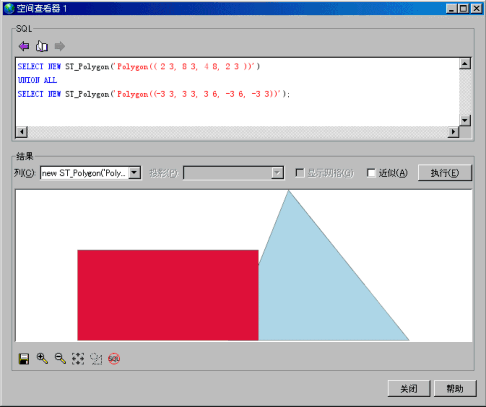Enable the 近似(A) checkbox
Image resolution: width=486 pixels, height=407 pixels.
tap(371, 173)
